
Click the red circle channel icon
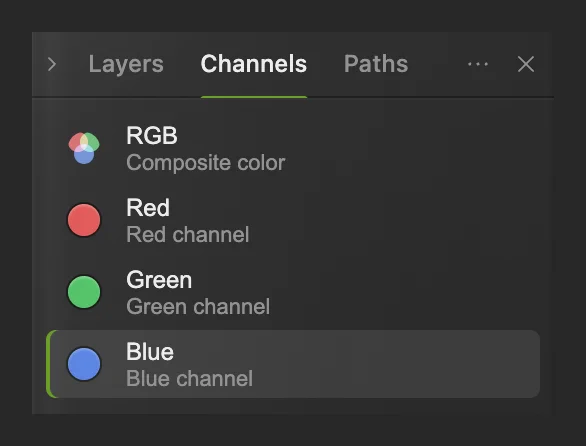point(84,220)
